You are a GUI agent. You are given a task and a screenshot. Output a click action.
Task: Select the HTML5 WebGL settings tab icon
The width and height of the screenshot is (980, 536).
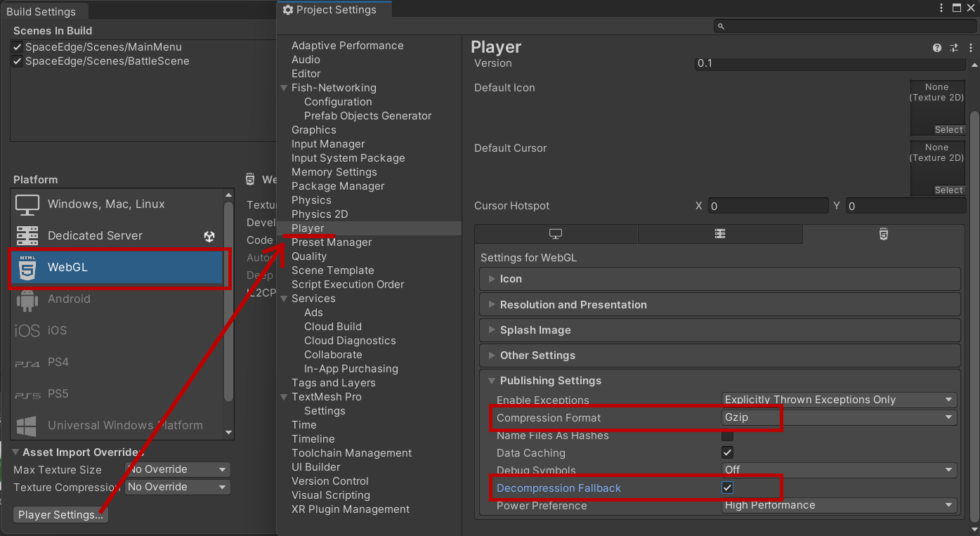pyautogui.click(x=883, y=234)
